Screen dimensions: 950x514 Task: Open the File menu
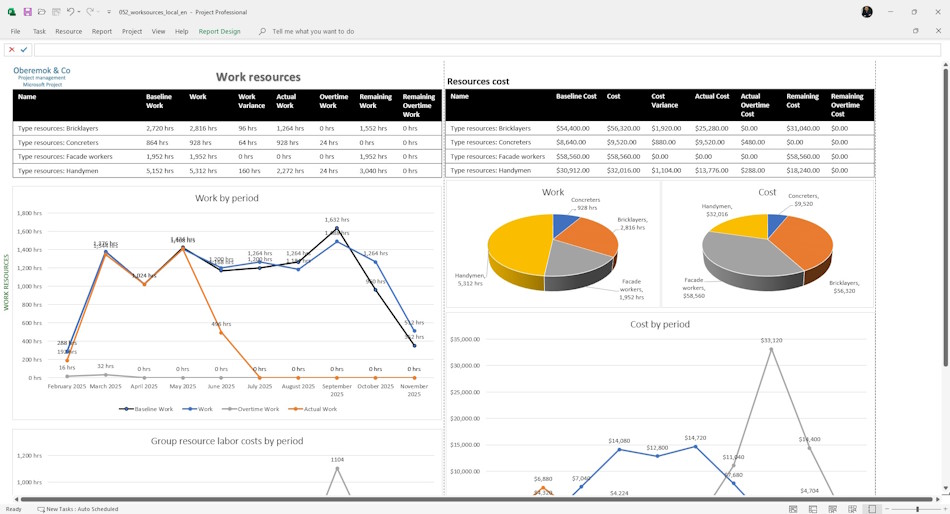15,32
